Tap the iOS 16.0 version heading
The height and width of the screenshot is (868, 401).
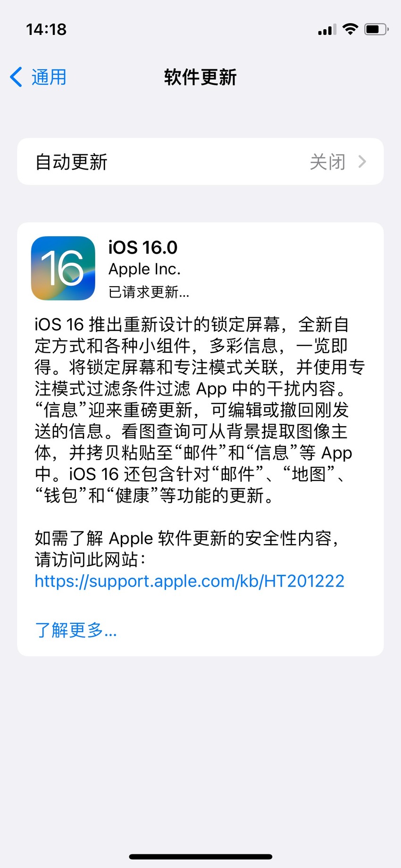click(x=143, y=248)
